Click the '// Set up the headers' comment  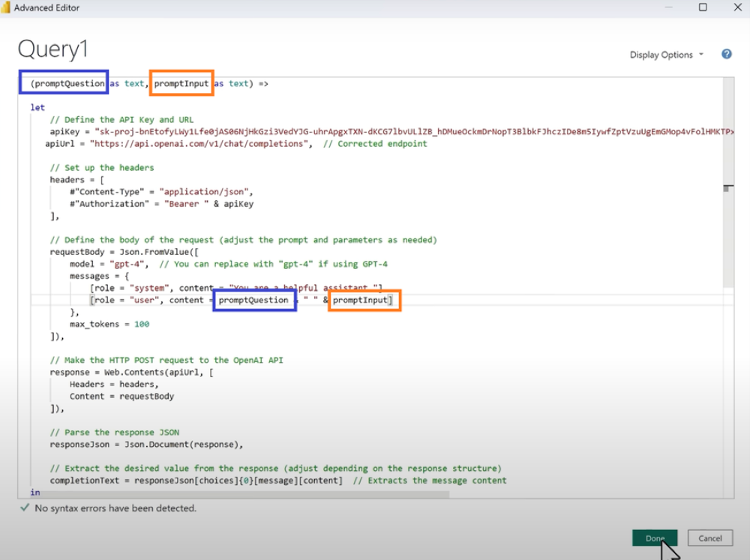click(102, 168)
